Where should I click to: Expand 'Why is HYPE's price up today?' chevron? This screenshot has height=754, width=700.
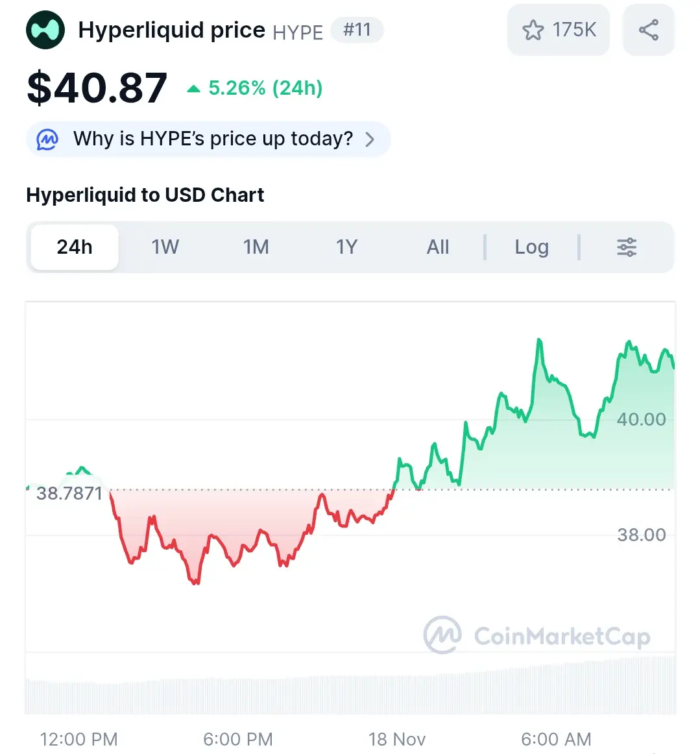coord(370,139)
